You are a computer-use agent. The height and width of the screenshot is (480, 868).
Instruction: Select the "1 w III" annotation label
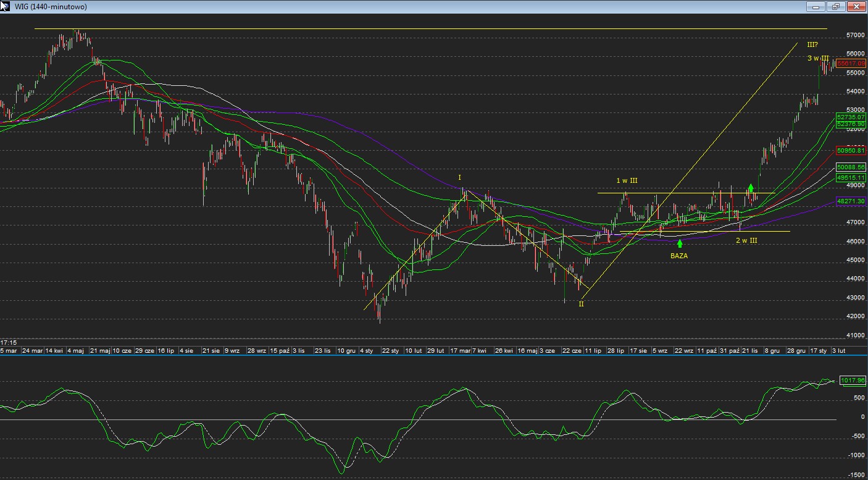tap(627, 180)
